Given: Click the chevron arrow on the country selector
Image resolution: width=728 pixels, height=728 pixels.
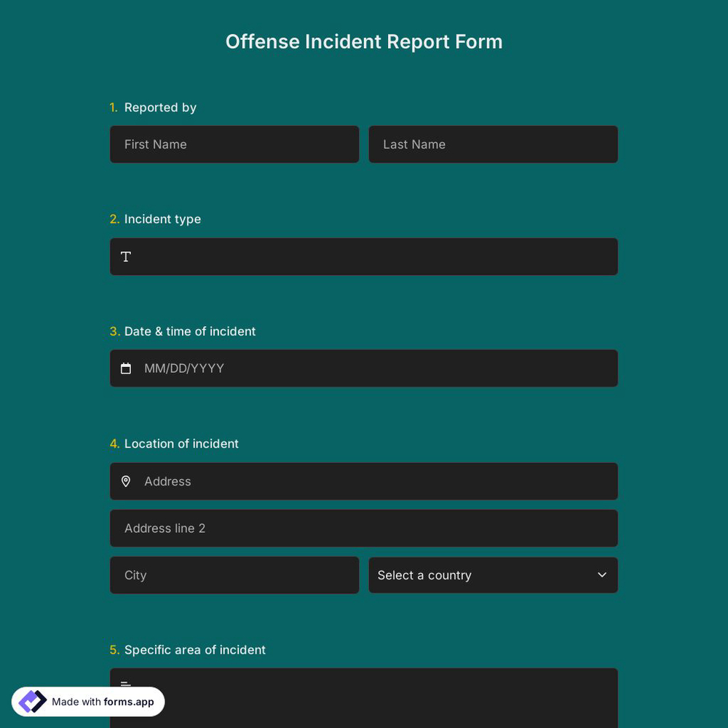Looking at the screenshot, I should (602, 575).
